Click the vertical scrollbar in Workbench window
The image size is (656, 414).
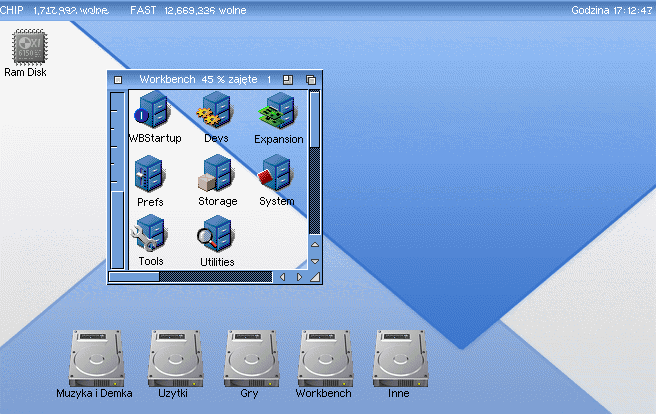[315, 162]
